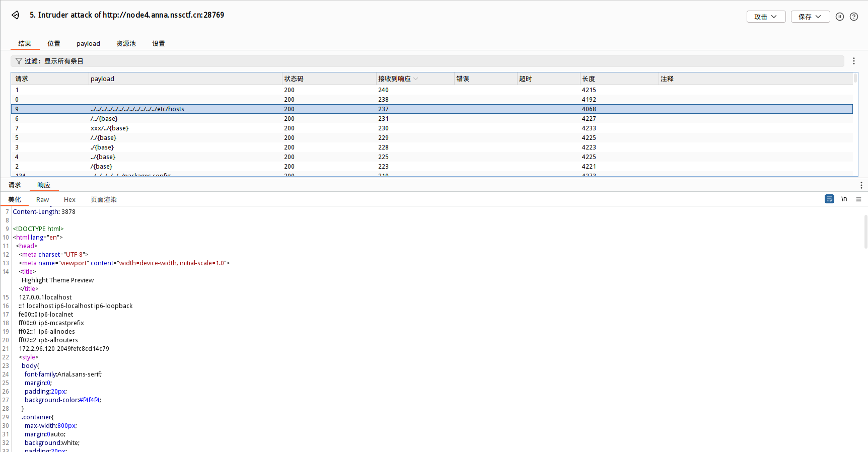This screenshot has width=868, height=452.
Task: Click the fe00::0 ip6-localnet line
Action: [46, 315]
